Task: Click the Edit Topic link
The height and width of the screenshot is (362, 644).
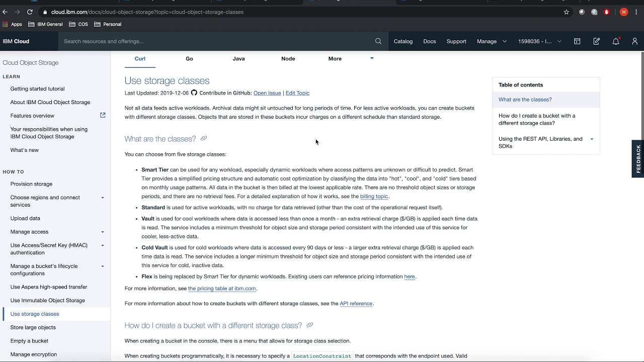Action: pos(297,93)
